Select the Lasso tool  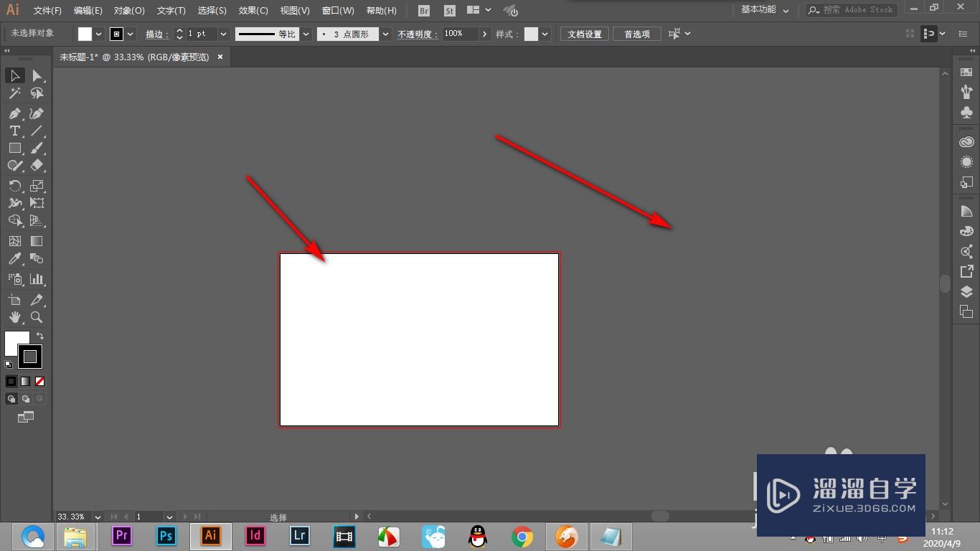coord(37,93)
